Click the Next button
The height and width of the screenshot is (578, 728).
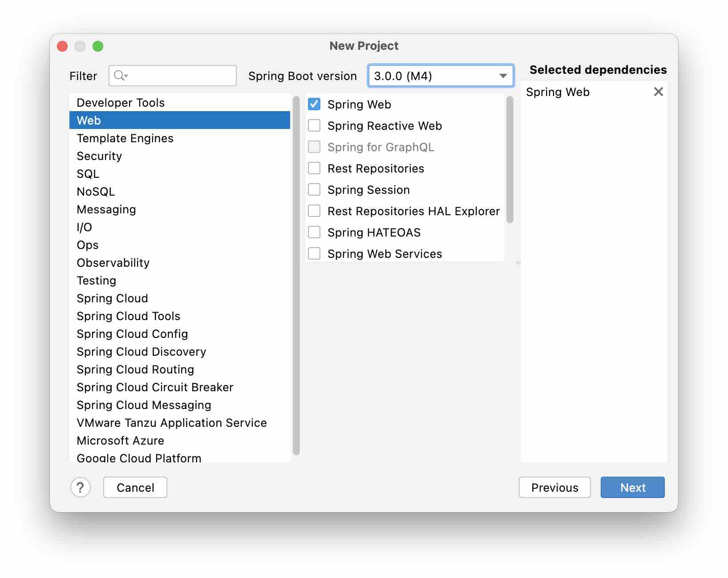[632, 487]
